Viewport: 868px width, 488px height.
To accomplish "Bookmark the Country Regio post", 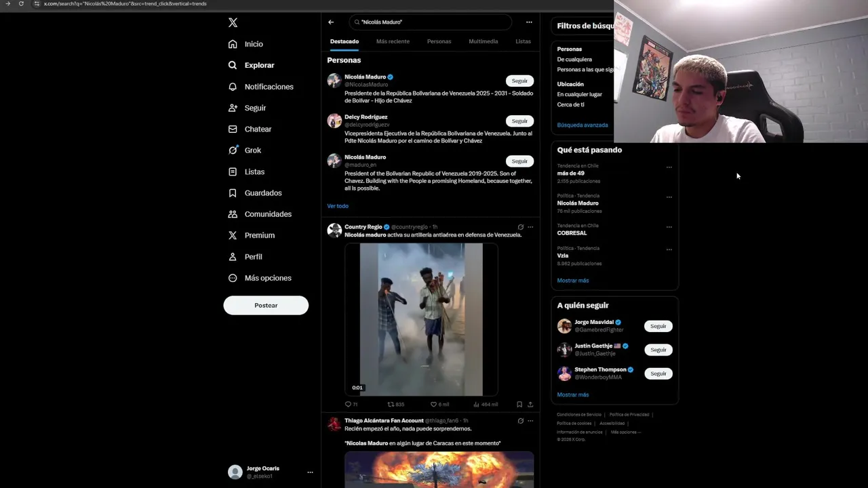I will tap(519, 404).
